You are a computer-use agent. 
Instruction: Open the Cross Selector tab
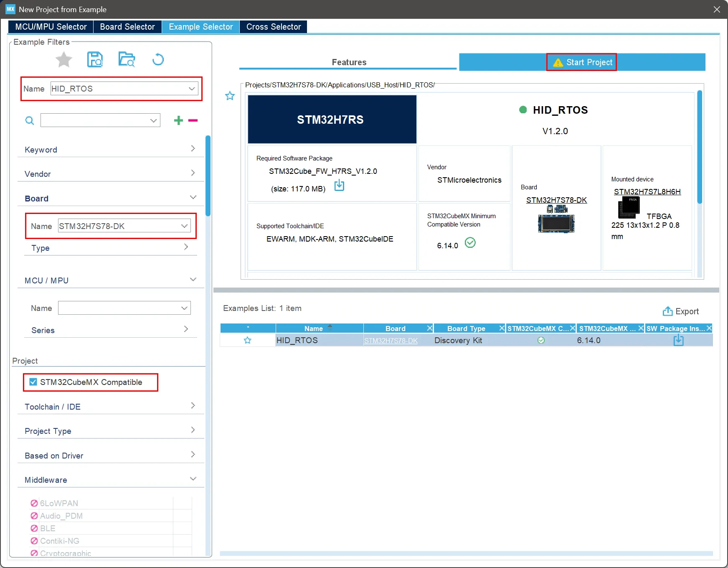click(273, 26)
